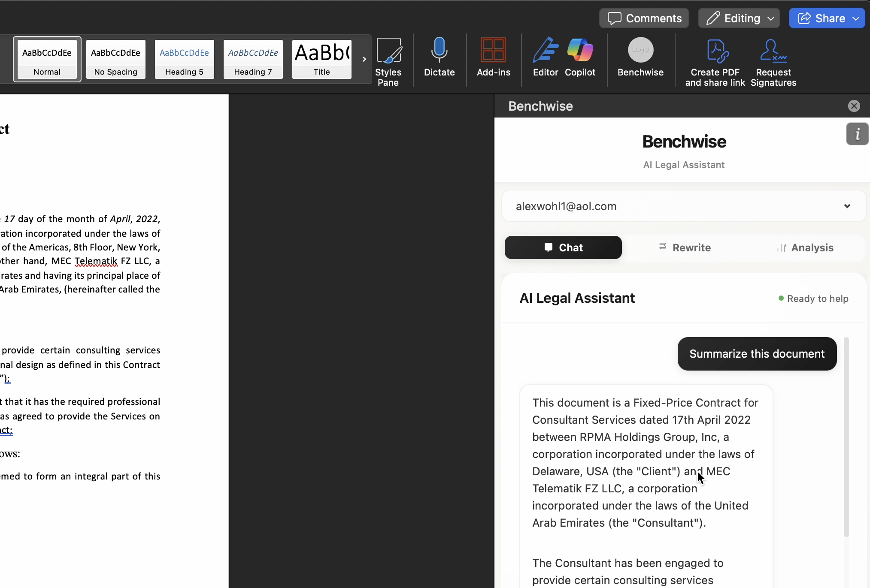Click the Share button
This screenshot has width=870, height=588.
[827, 18]
